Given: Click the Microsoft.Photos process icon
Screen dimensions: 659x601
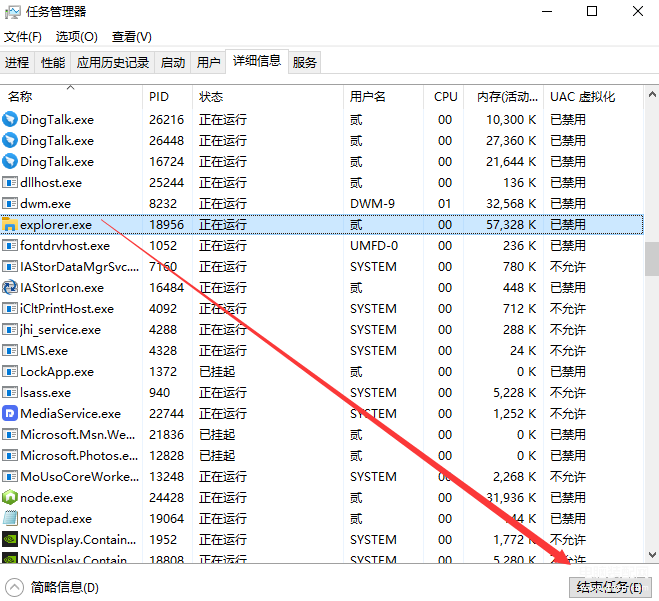Looking at the screenshot, I should [x=10, y=456].
